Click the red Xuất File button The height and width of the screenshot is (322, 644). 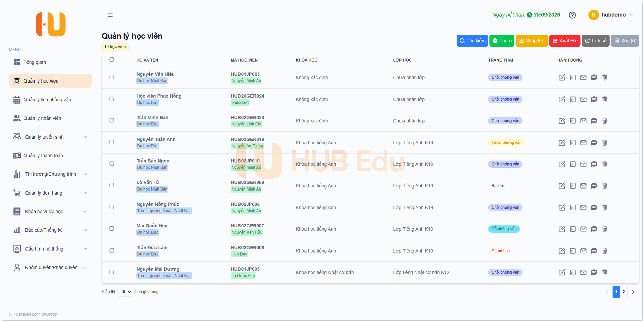(565, 41)
